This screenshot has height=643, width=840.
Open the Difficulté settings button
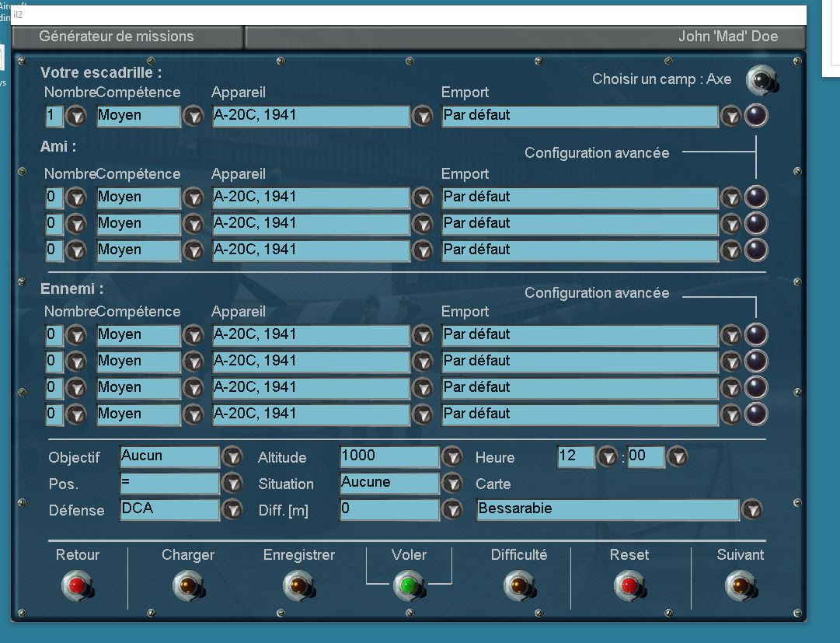coord(518,585)
